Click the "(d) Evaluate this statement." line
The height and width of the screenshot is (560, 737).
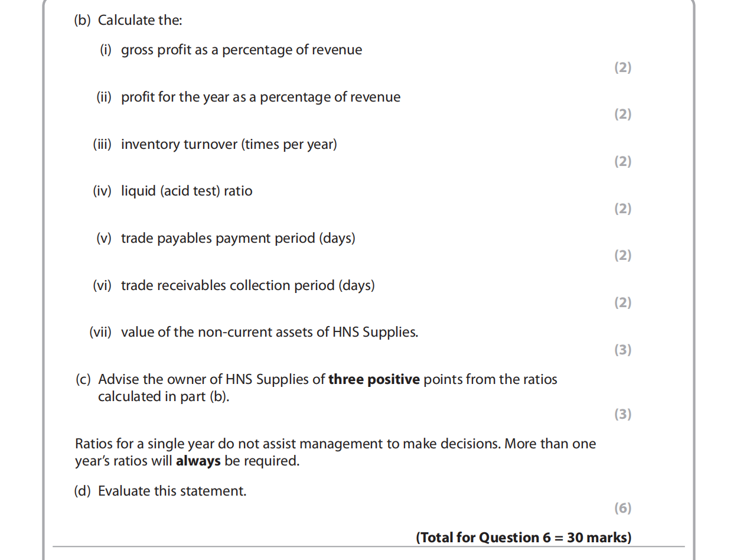click(160, 491)
